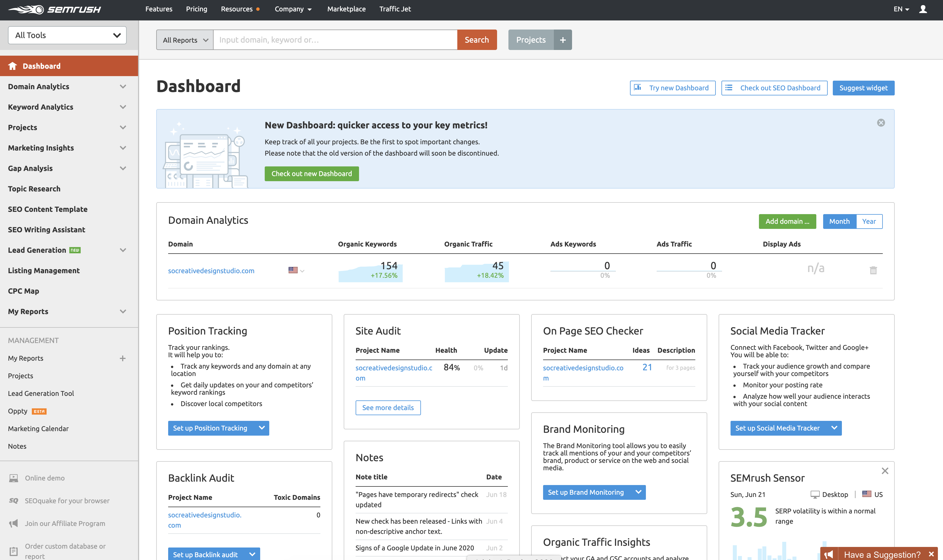
Task: Expand the Projects sidebar section
Action: point(123,127)
